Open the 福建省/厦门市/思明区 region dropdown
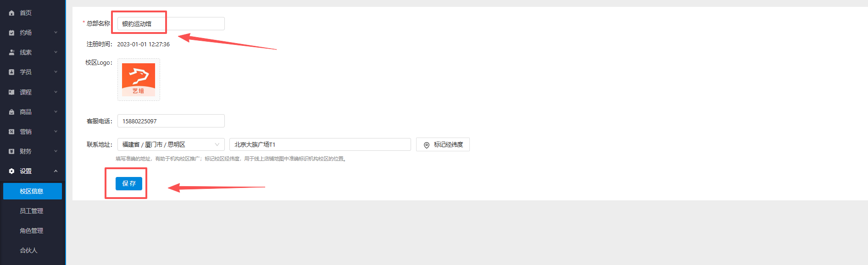Screen dimensions: 868x265 [171, 144]
